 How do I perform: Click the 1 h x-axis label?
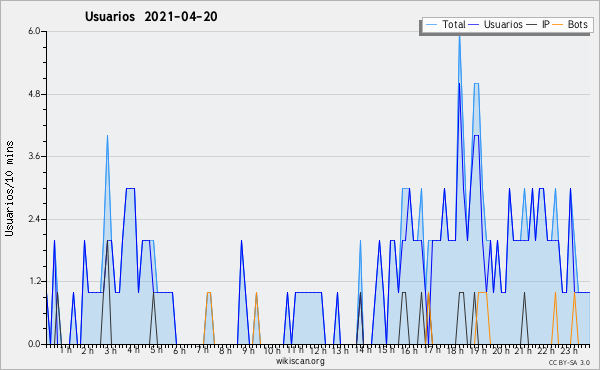coord(66,350)
